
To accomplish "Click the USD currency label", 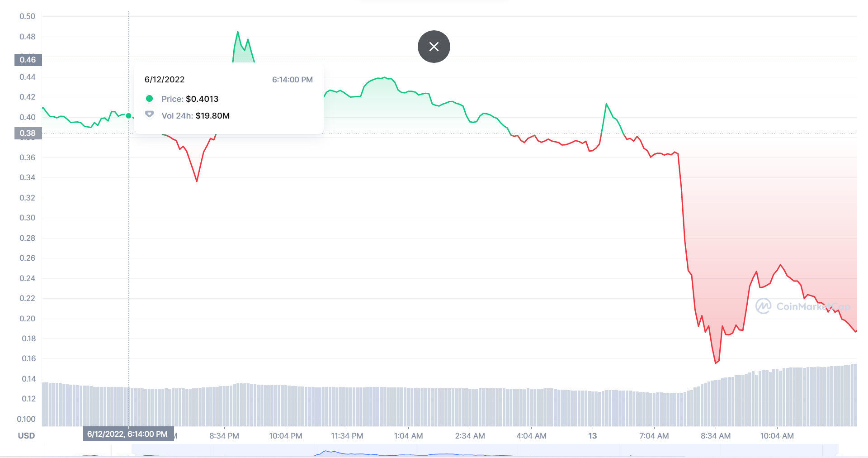I will (x=26, y=436).
